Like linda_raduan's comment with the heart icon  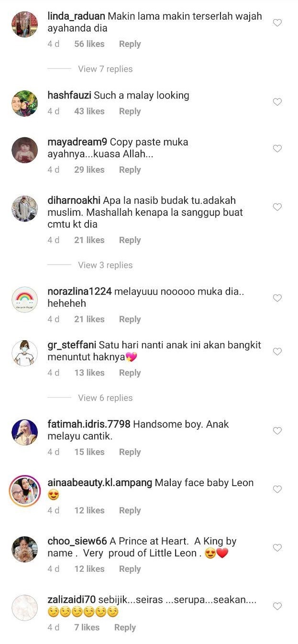coord(277,22)
